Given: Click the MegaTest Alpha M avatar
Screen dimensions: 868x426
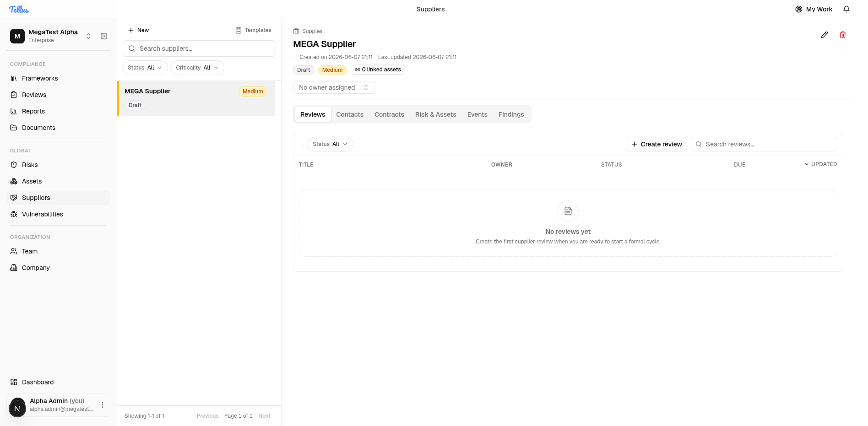Looking at the screenshot, I should pyautogui.click(x=17, y=36).
